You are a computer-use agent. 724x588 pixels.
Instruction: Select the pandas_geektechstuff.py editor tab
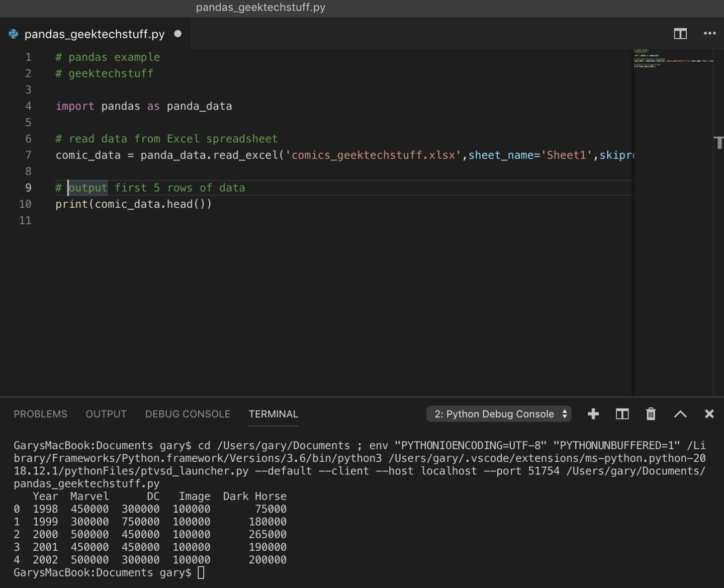click(x=95, y=34)
